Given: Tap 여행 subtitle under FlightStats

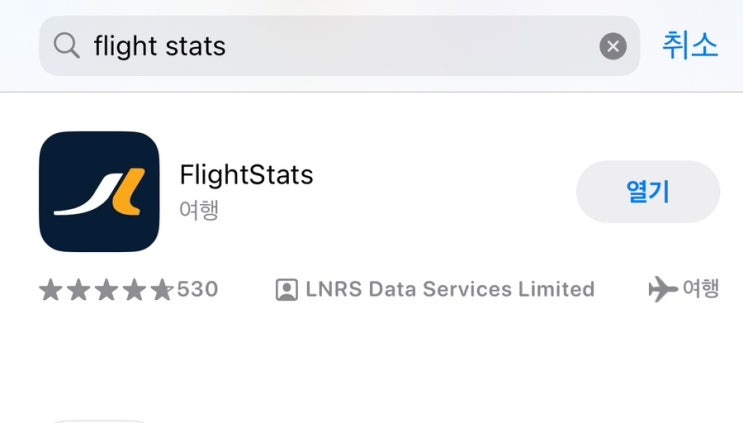Looking at the screenshot, I should [199, 210].
